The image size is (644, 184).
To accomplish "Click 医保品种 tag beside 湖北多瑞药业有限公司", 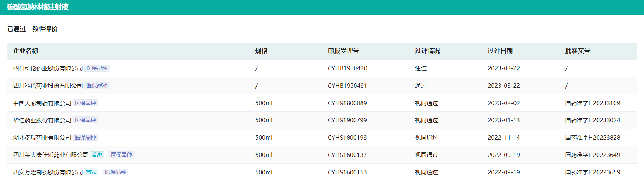I will point(85,137).
